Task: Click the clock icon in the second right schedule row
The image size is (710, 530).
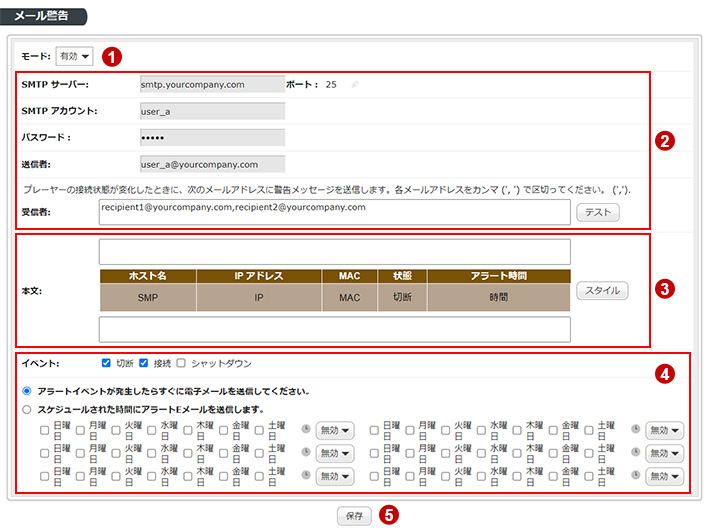Action: (x=635, y=453)
